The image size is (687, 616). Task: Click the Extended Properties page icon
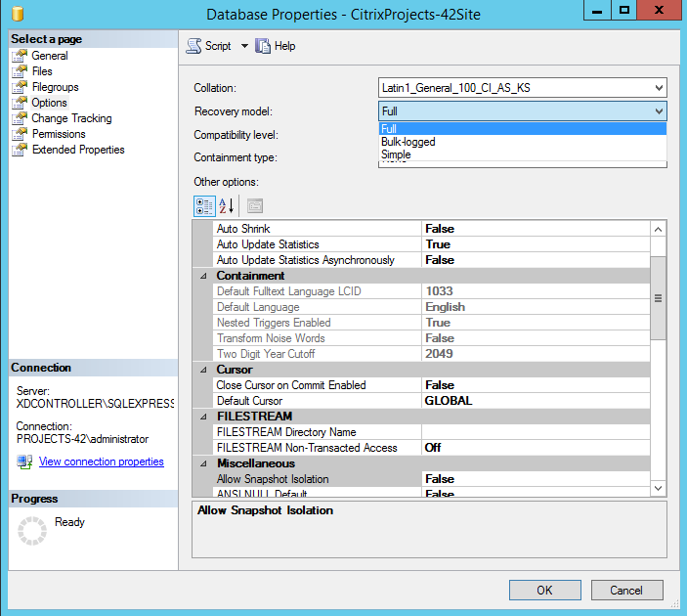pyautogui.click(x=20, y=150)
